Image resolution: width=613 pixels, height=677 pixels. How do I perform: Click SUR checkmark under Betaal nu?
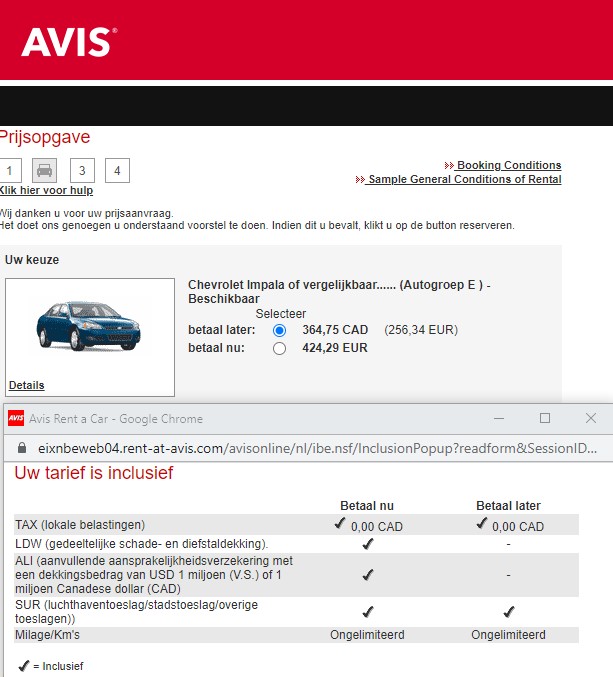[368, 612]
